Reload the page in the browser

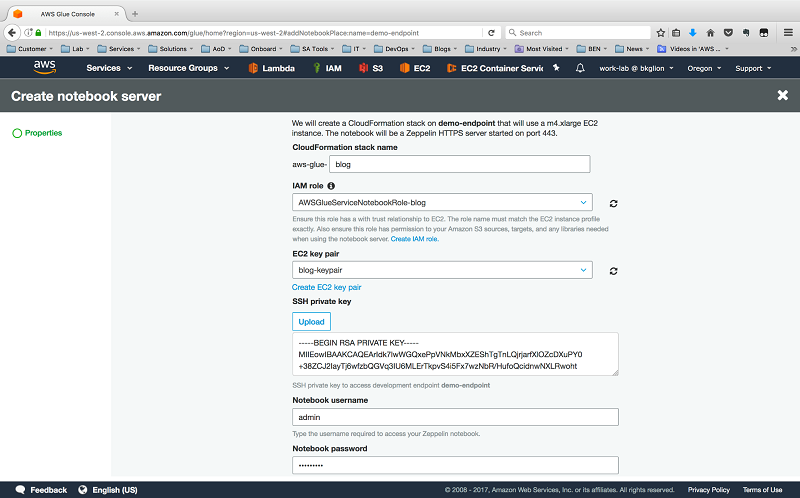click(x=491, y=33)
